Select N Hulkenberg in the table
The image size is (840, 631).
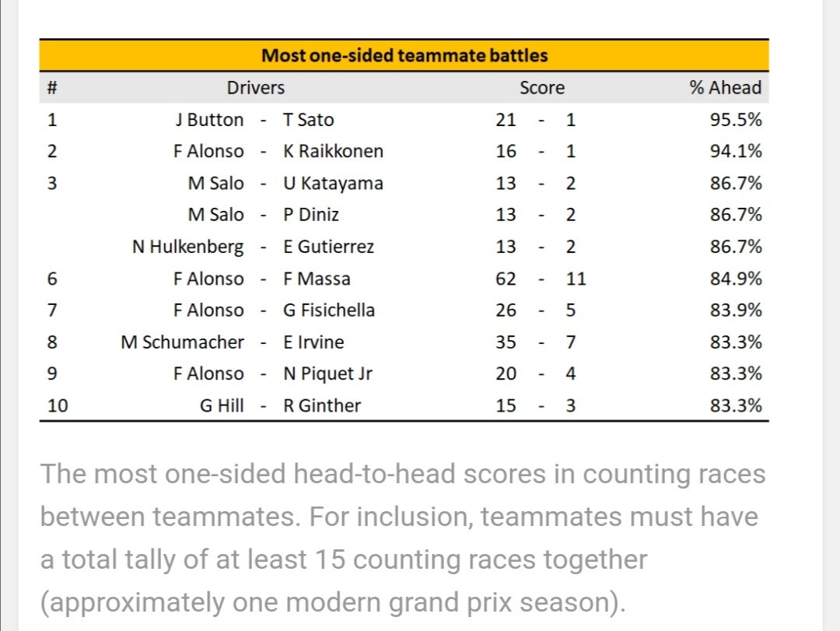coord(188,247)
